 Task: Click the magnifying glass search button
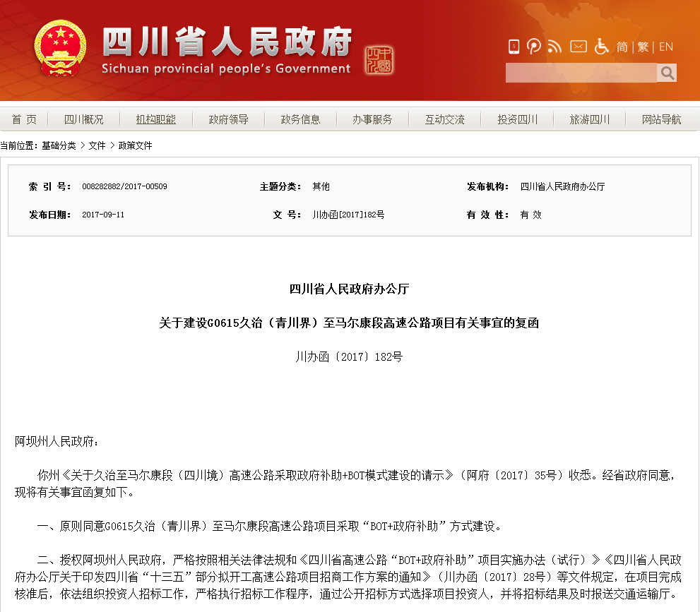[x=667, y=73]
